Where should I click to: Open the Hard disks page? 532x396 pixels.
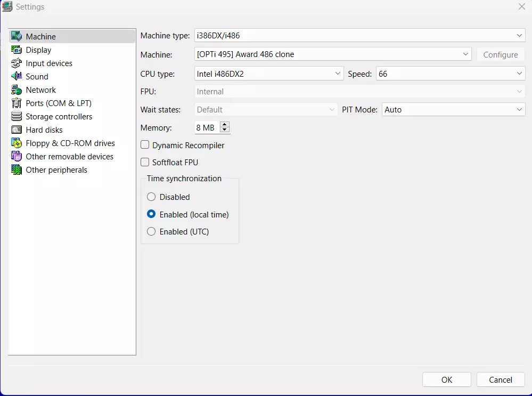72,130
